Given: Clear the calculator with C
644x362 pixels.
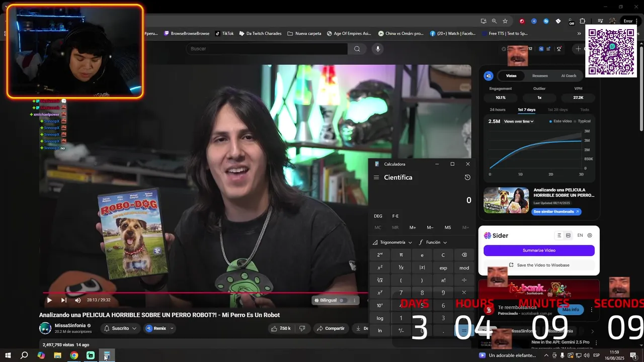Looking at the screenshot, I should click(443, 255).
